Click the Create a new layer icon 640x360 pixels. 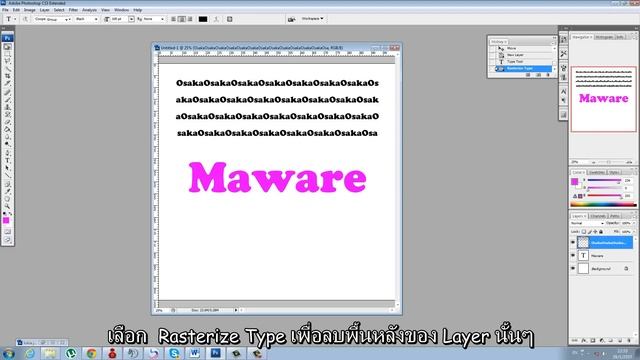(620, 340)
